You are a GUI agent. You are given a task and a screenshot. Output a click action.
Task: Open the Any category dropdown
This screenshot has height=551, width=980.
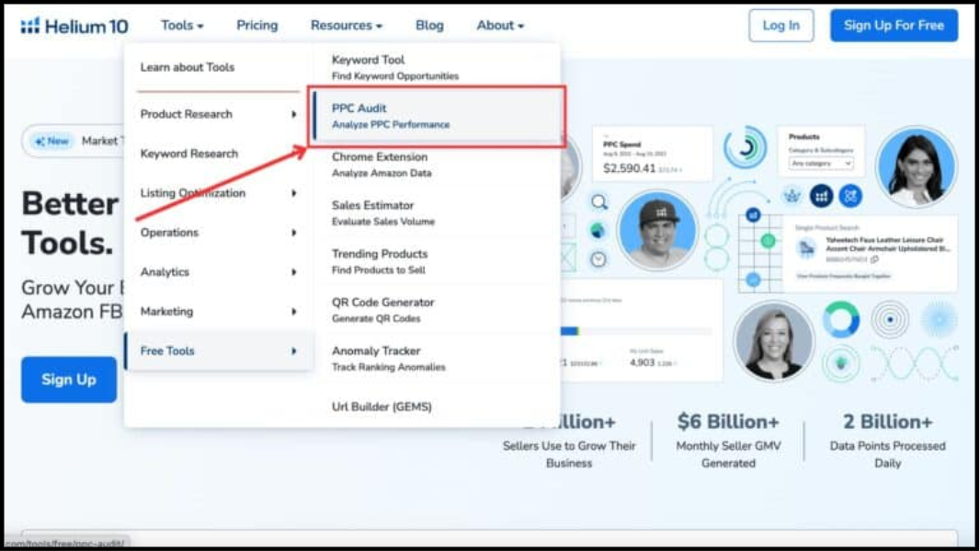pyautogui.click(x=821, y=163)
